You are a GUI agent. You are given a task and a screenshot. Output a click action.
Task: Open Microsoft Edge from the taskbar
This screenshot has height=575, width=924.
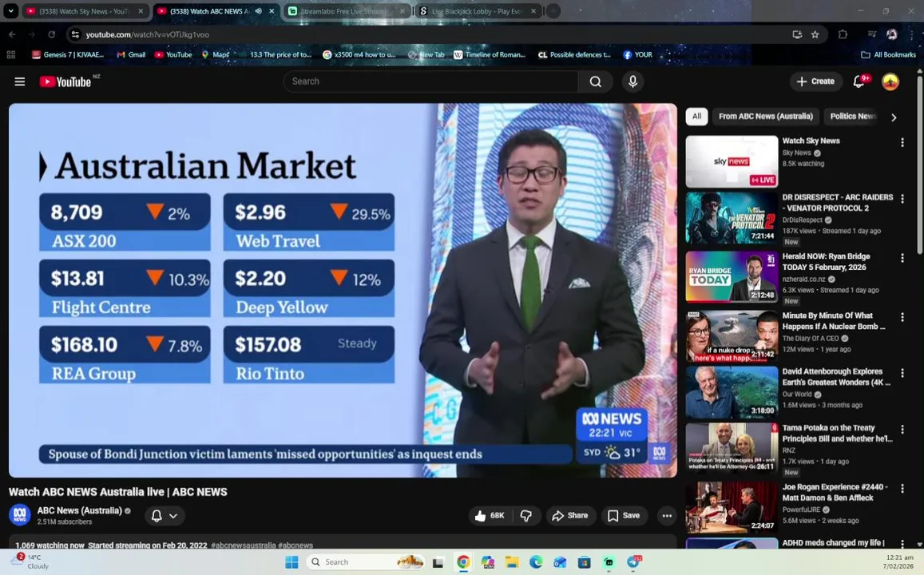pos(536,562)
